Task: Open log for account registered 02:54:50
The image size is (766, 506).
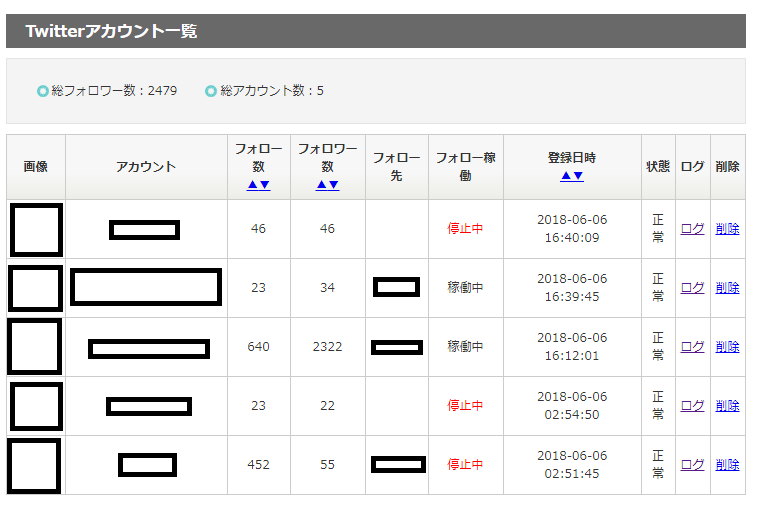Action: pos(692,405)
